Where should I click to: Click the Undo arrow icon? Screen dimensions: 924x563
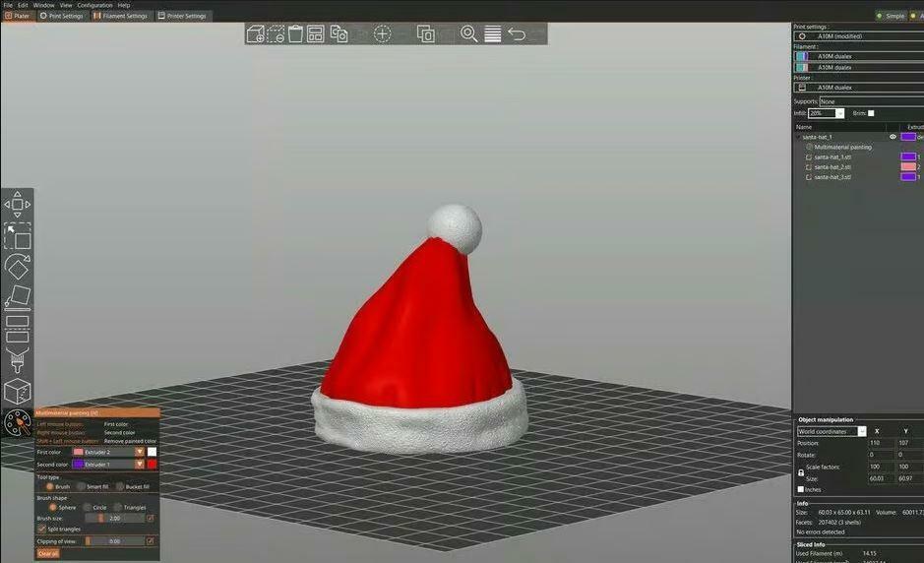pos(517,34)
